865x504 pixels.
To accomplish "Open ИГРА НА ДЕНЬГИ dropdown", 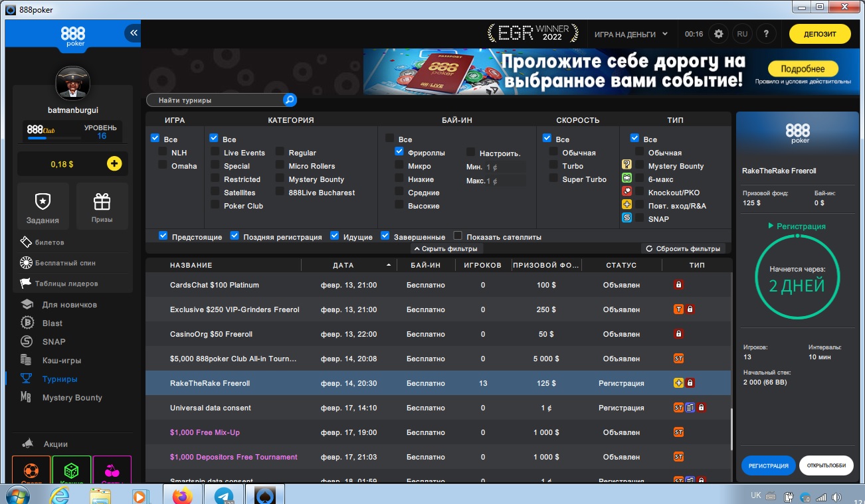I will (630, 34).
